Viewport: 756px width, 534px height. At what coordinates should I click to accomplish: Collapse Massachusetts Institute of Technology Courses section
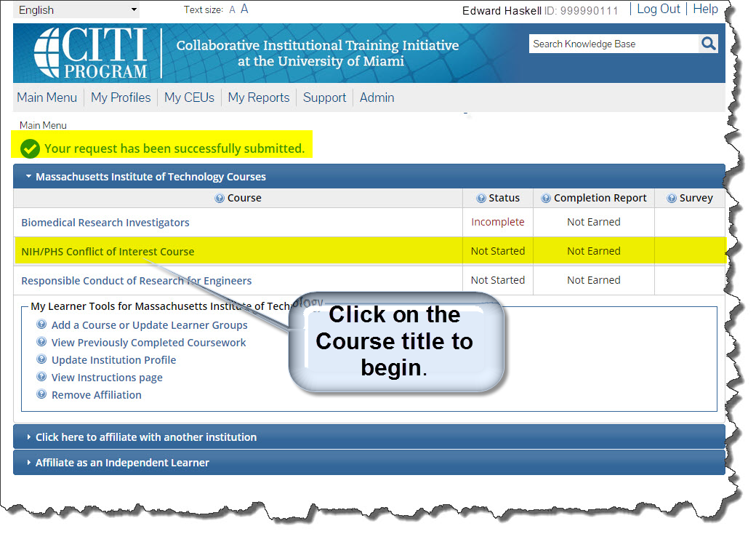tap(369, 177)
